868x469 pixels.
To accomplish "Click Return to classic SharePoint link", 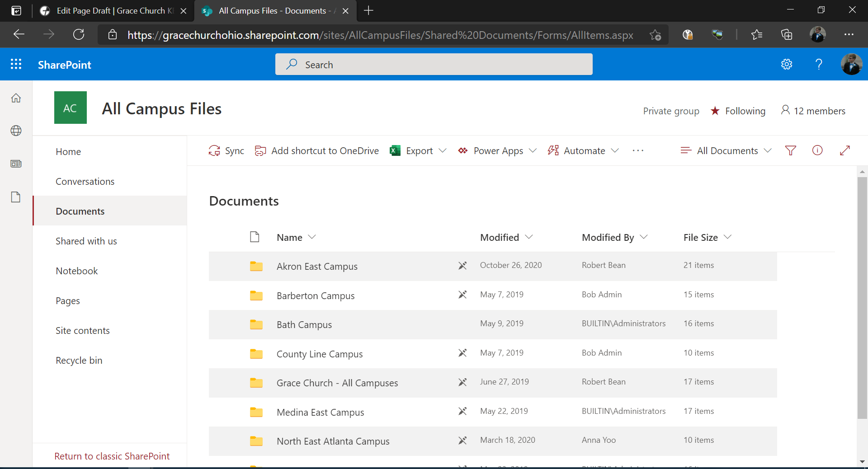I will point(112,456).
